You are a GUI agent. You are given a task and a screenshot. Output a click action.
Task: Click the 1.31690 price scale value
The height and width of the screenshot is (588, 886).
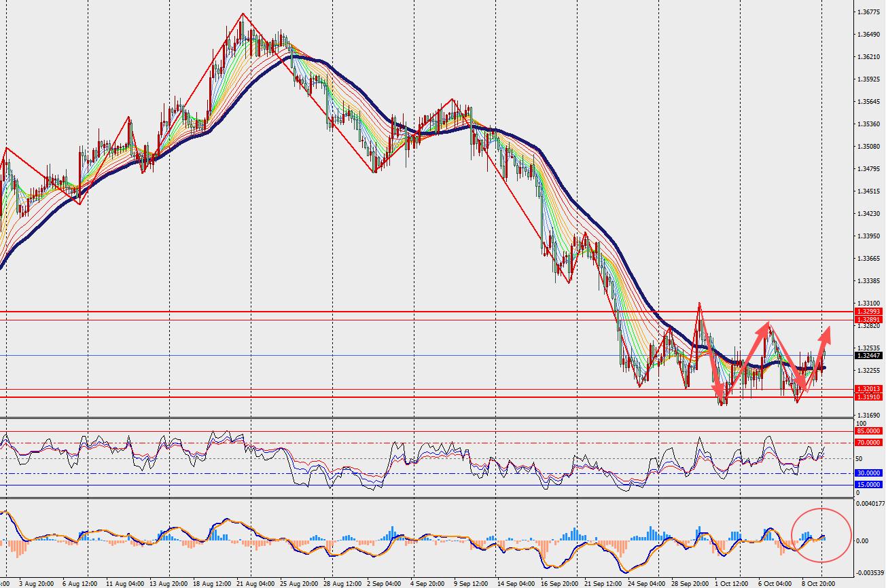867,415
